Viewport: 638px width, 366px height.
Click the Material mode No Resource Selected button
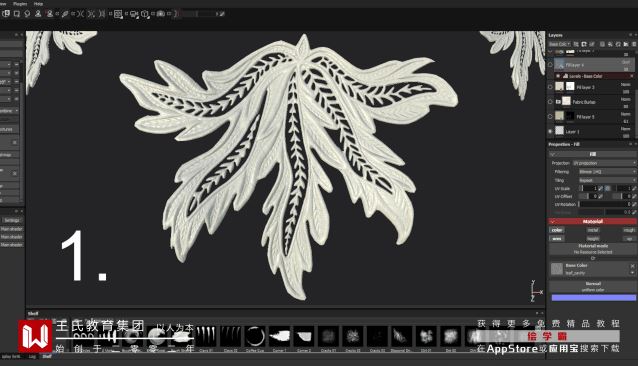pos(592,249)
